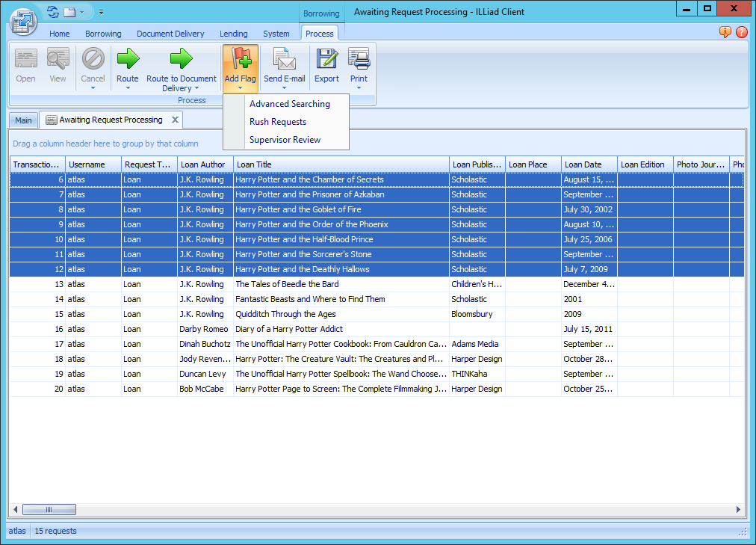Close the Awaiting Request Processing tab
Image resolution: width=756 pixels, height=545 pixels.
174,119
